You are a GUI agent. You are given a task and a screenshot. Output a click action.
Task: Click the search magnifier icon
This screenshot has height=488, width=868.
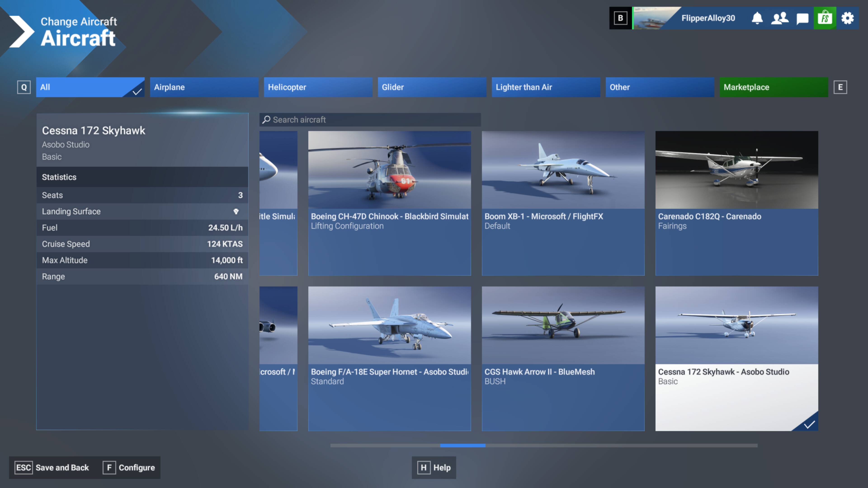click(x=266, y=120)
